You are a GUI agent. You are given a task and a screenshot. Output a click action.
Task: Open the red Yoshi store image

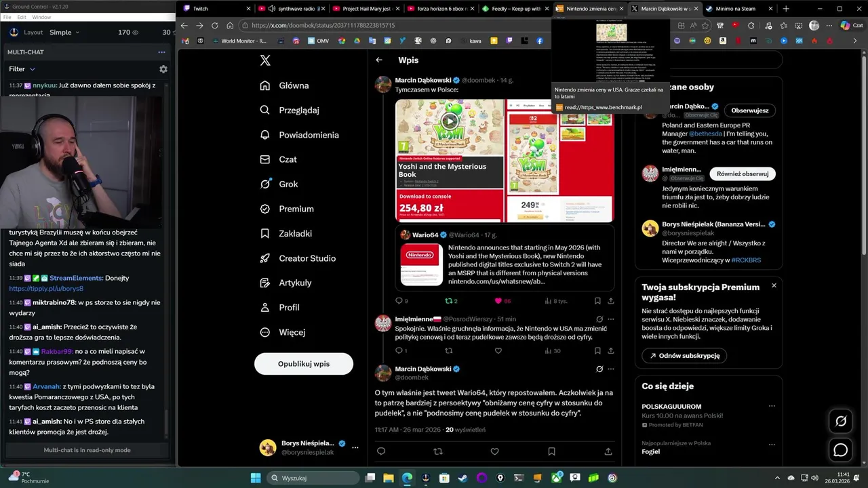[x=561, y=161]
